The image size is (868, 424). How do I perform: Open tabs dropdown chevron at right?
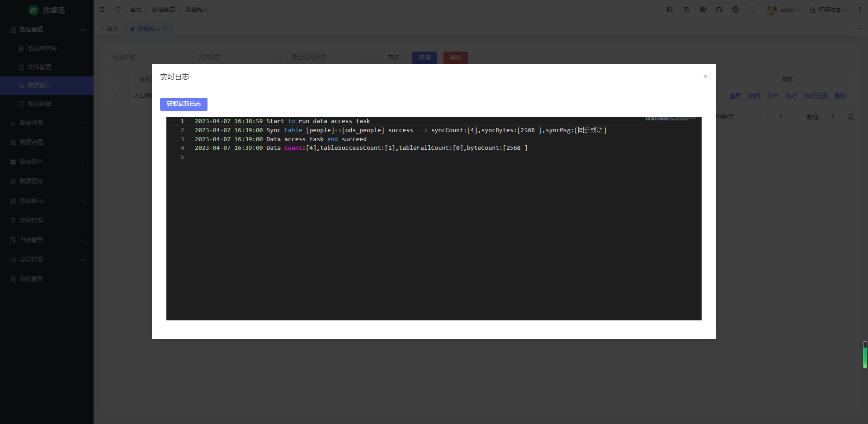tap(860, 29)
